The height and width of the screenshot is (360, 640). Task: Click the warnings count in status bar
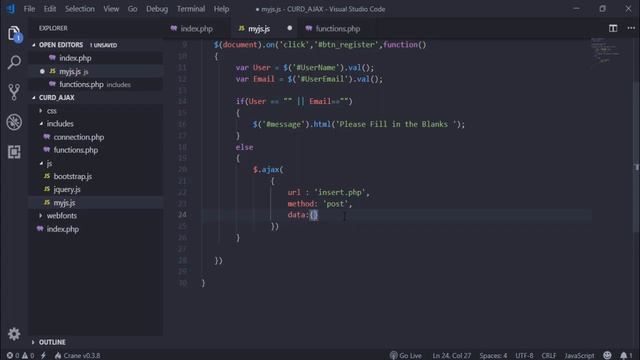pyautogui.click(x=28, y=356)
